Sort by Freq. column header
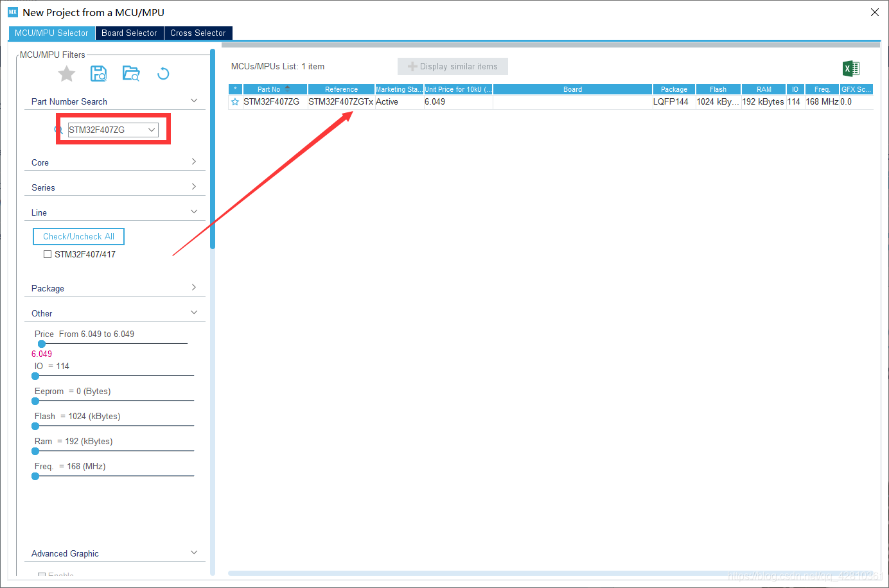 tap(822, 89)
